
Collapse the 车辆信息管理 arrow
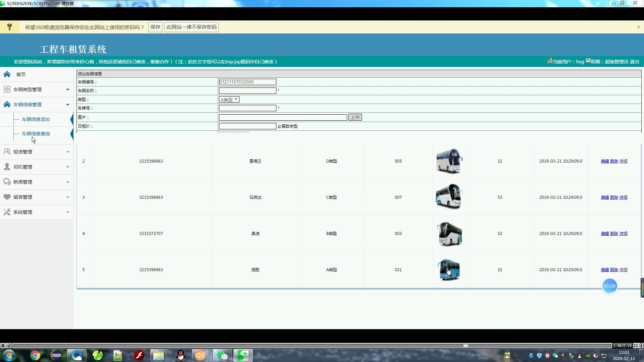(x=68, y=105)
